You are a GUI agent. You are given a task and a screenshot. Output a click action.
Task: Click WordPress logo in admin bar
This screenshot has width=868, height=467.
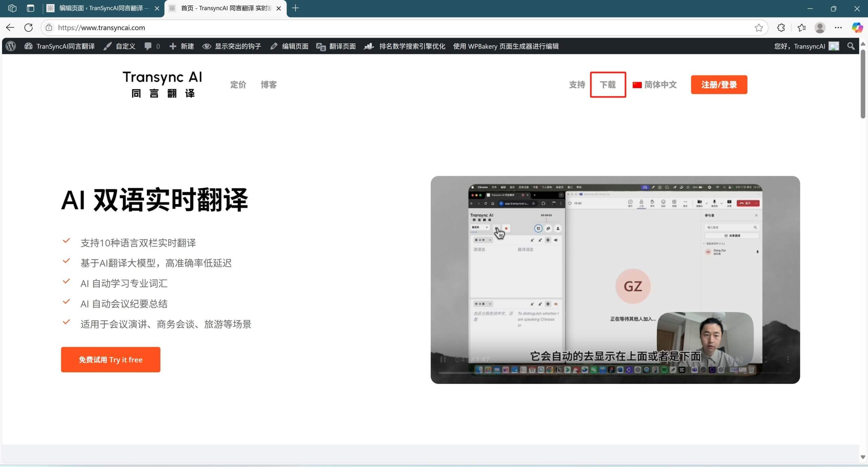pos(11,46)
